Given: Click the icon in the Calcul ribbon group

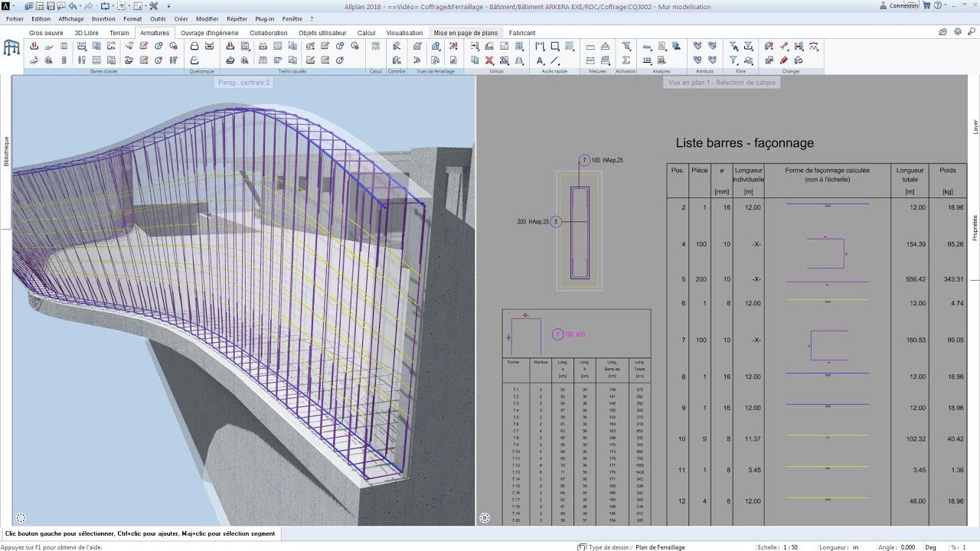Looking at the screenshot, I should click(x=376, y=46).
